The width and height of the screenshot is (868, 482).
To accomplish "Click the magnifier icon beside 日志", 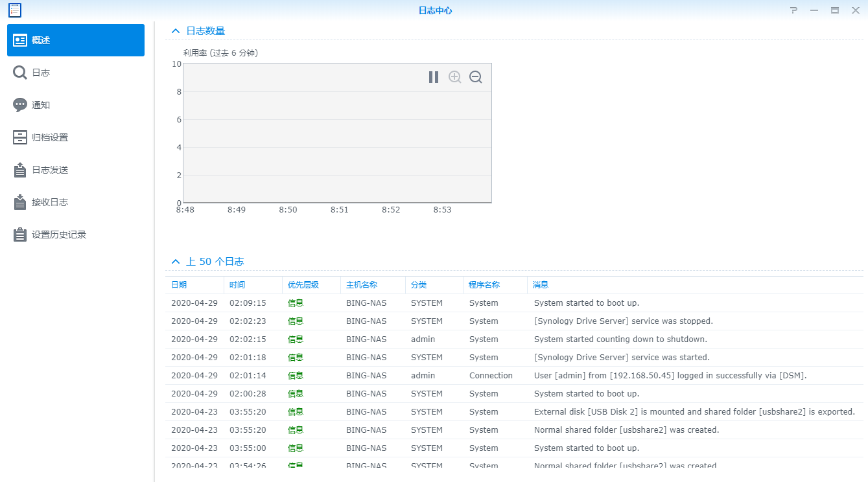I will [20, 73].
